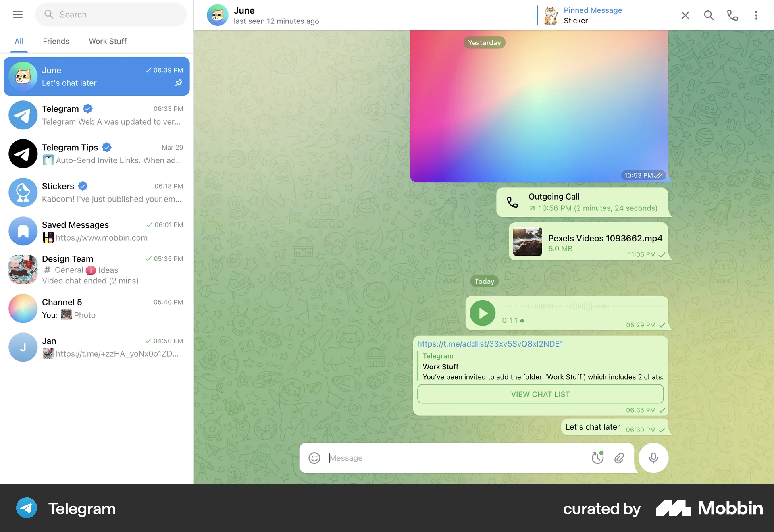Screen dimensions: 774x532
Task: Jump to the pinned Sticker message
Action: (x=593, y=15)
